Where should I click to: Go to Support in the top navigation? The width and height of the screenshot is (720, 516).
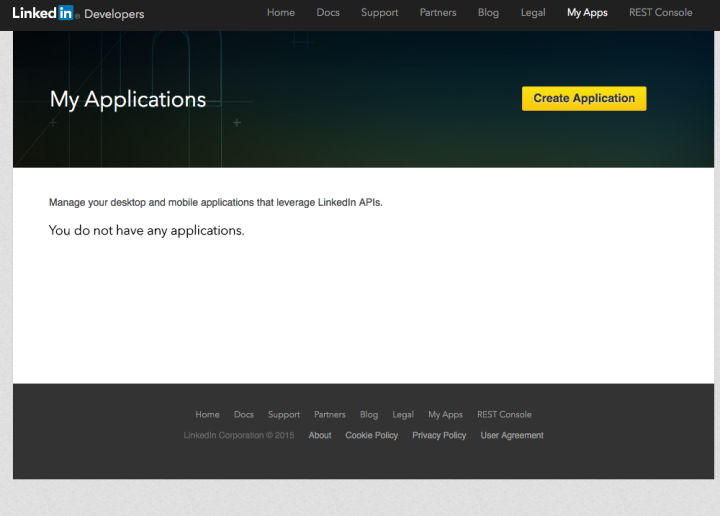coord(380,13)
